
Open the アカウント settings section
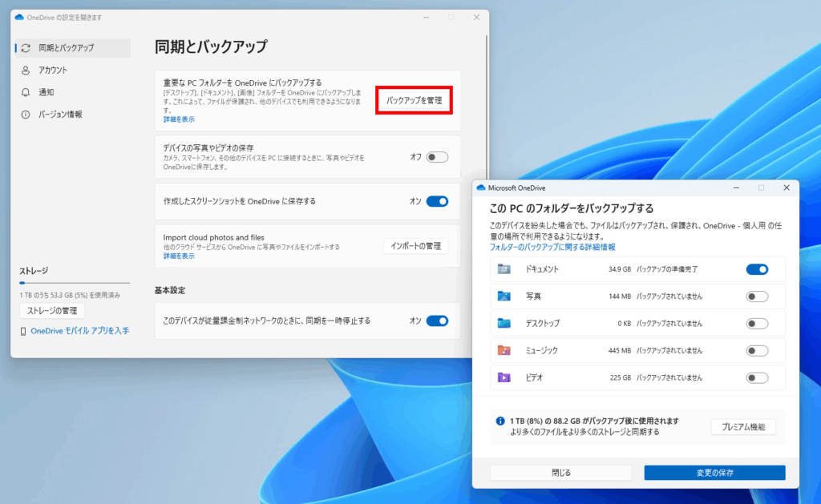pyautogui.click(x=53, y=70)
